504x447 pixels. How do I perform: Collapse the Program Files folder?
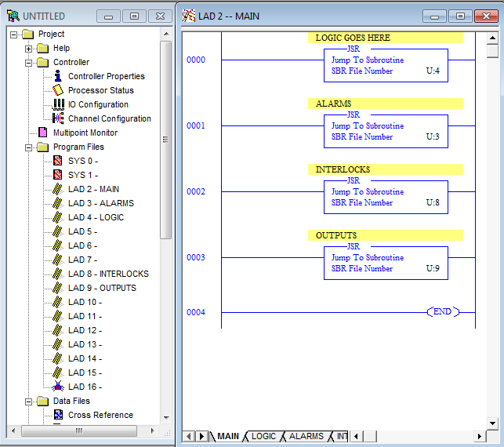click(28, 147)
